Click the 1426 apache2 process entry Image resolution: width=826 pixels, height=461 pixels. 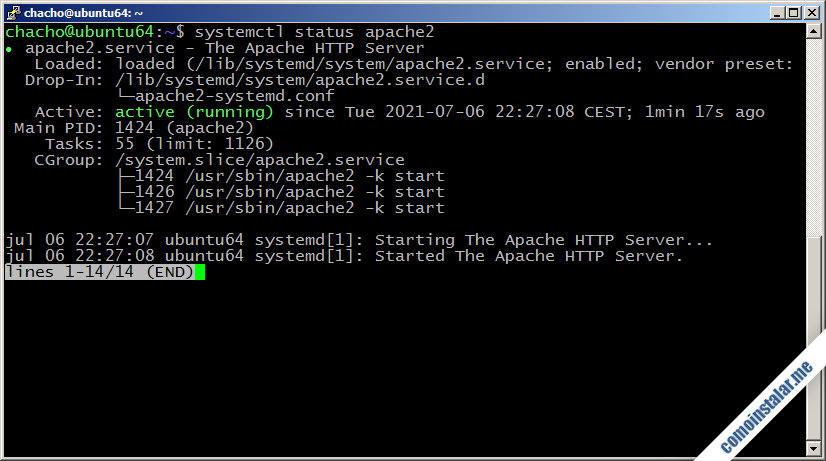click(288, 192)
